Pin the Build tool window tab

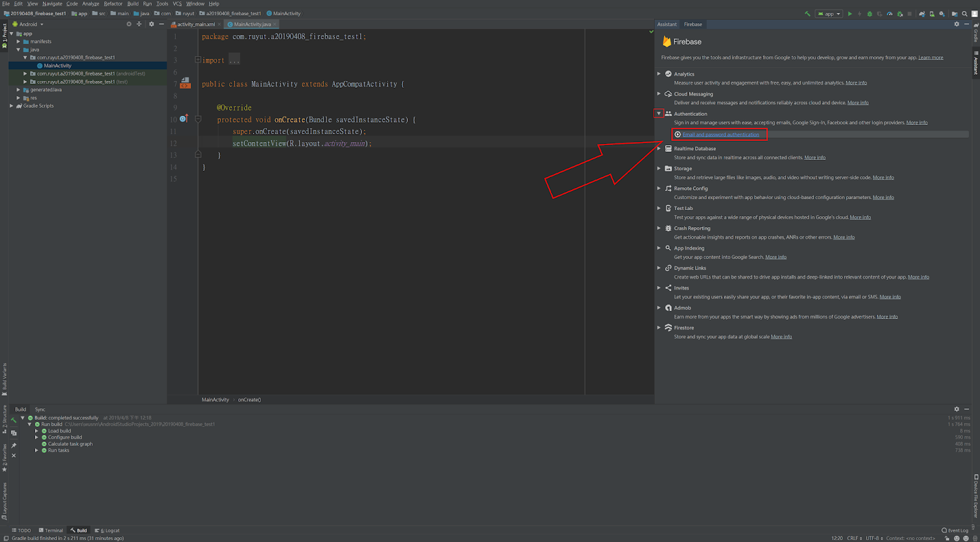click(x=13, y=445)
